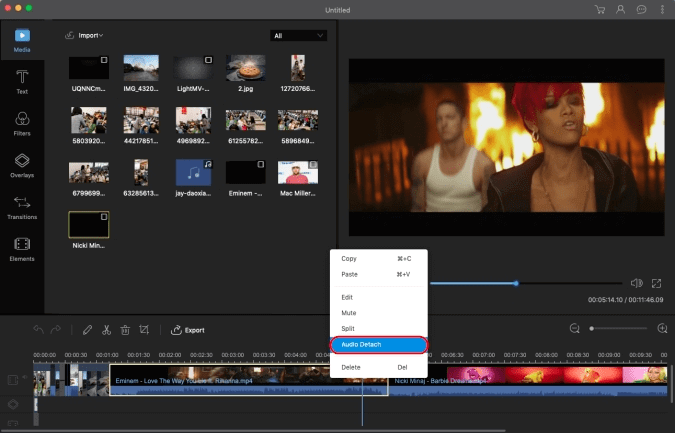
Task: Toggle fullscreen preview mode
Action: pos(657,284)
